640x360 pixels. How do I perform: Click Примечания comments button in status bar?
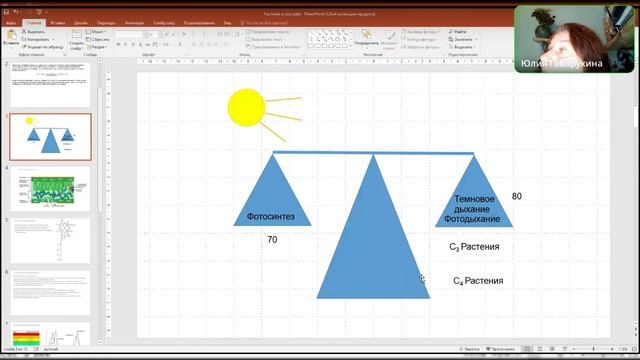500,349
